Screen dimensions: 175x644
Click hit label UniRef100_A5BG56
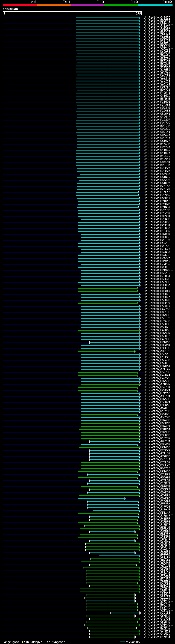pyautogui.click(x=157, y=39)
